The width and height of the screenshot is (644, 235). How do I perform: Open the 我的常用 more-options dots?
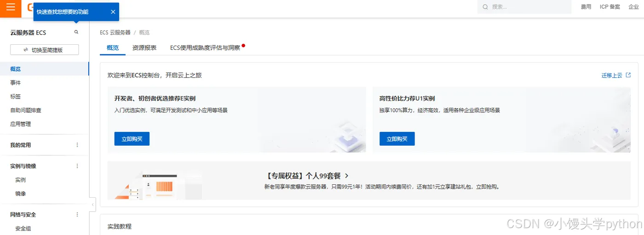(x=77, y=145)
